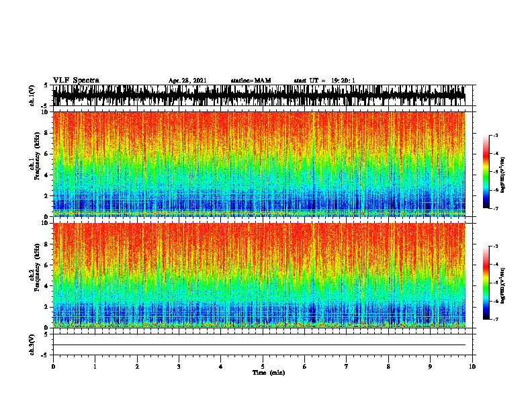Click the "-3" label on the ch.1 color scale
This screenshot has width=532, height=411.
496,136
